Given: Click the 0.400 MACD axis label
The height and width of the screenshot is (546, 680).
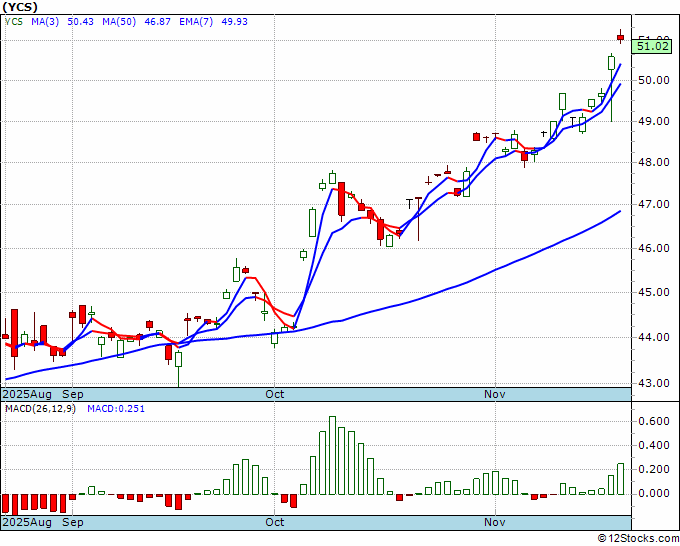Looking at the screenshot, I should (654, 445).
